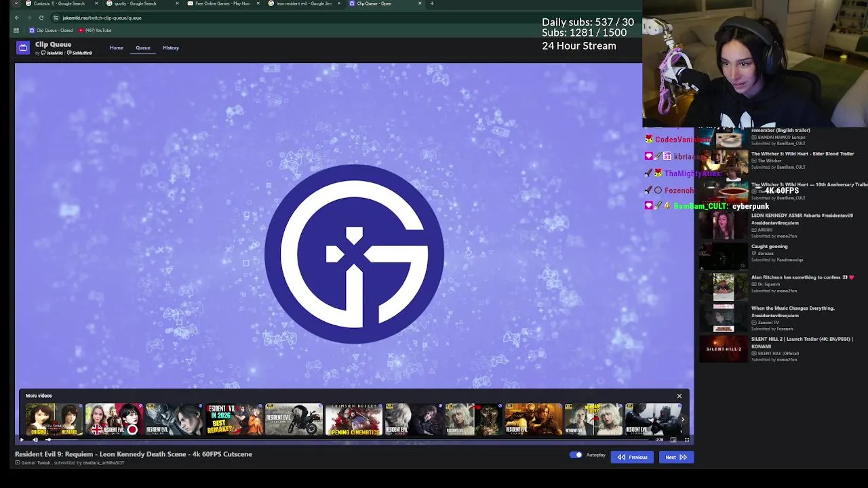Open JakeMiki's profile link
Viewport: 868px width, 488px height.
(x=53, y=53)
